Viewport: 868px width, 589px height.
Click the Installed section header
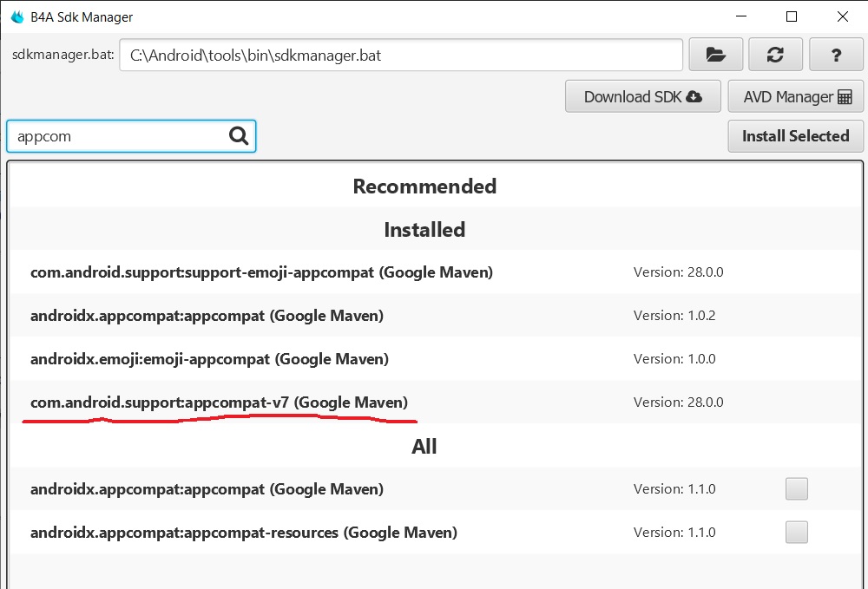[x=424, y=230]
